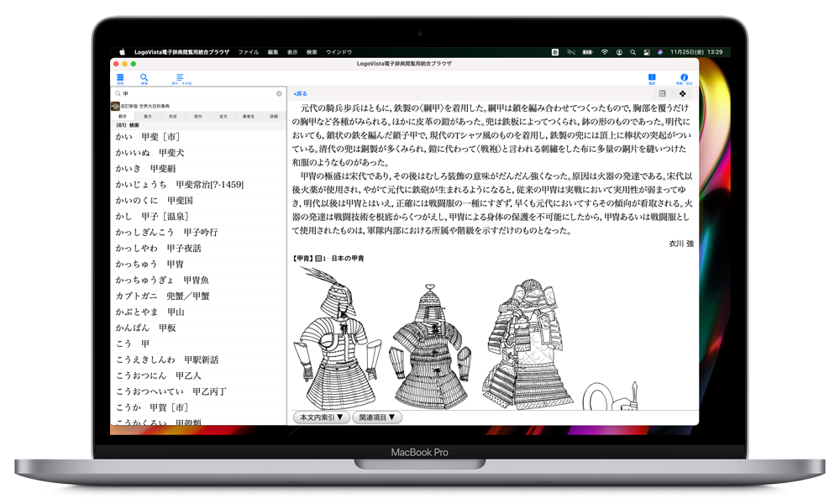Open the ファイル menu
840x504 pixels.
click(249, 52)
